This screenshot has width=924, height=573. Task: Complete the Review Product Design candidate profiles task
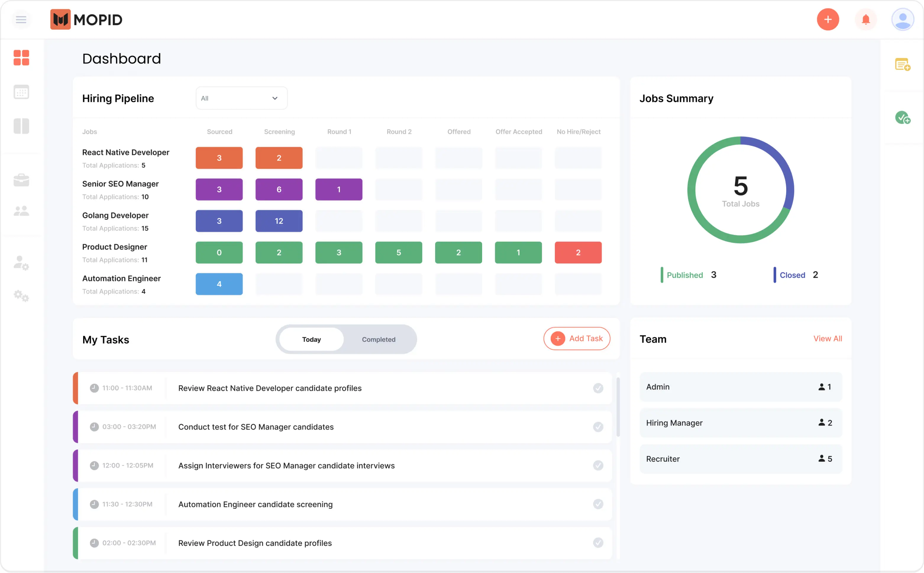pyautogui.click(x=598, y=543)
